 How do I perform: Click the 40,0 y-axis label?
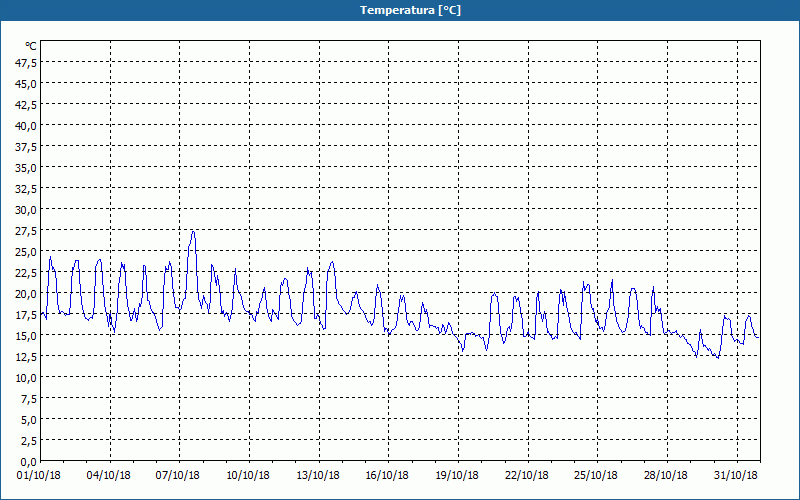point(27,126)
